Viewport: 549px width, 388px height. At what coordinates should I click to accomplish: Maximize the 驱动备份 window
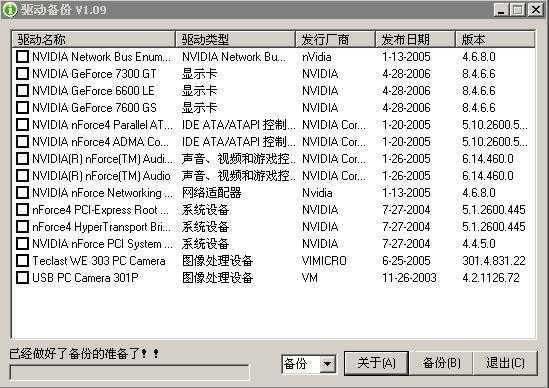point(517,9)
